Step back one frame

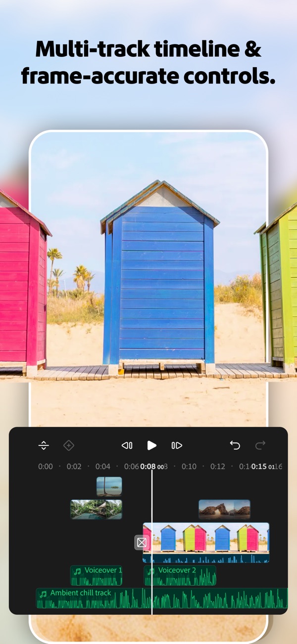(x=127, y=445)
